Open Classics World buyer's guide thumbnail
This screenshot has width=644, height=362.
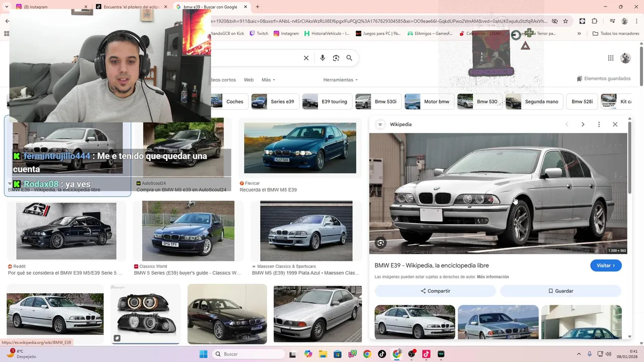[x=188, y=231]
